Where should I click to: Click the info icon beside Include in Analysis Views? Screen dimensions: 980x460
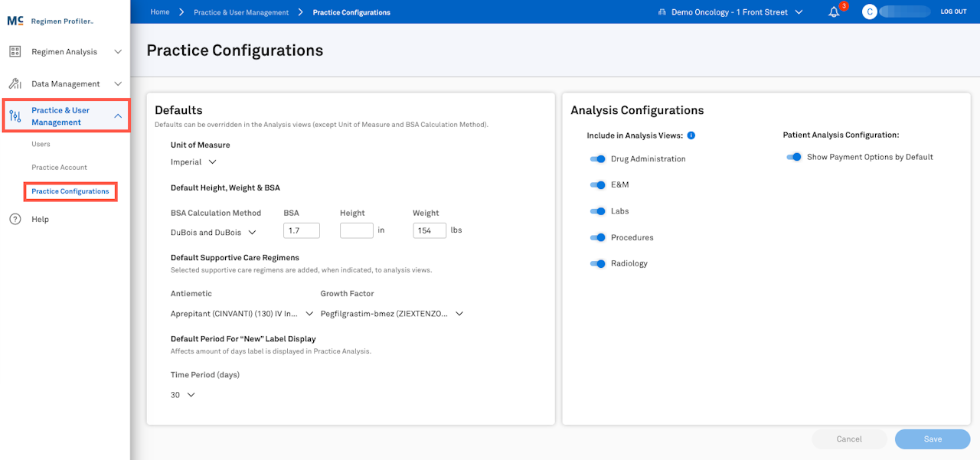point(691,135)
